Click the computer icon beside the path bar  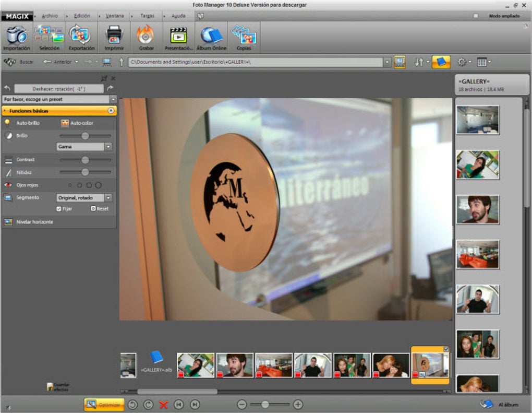click(x=107, y=62)
